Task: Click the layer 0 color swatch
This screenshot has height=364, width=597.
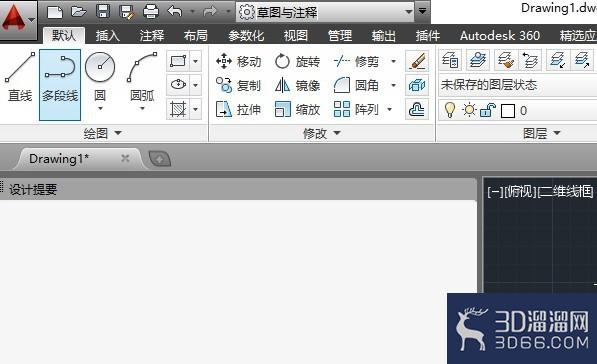Action: click(508, 111)
